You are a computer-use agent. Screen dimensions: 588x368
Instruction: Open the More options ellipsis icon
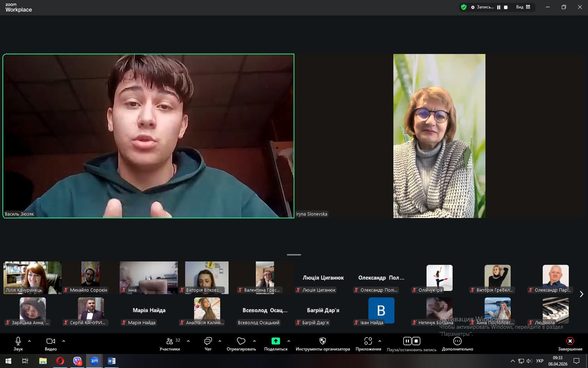click(x=457, y=341)
